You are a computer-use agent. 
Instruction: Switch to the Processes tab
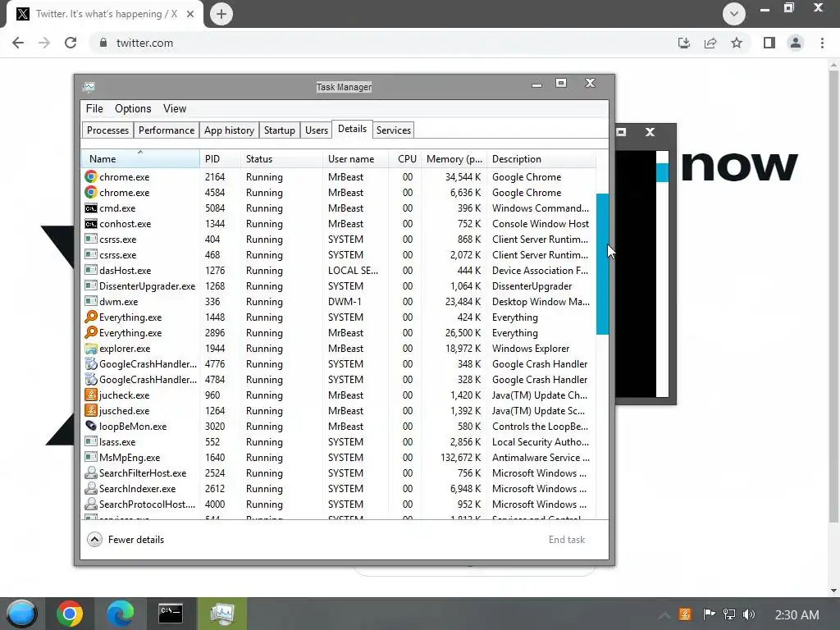tap(107, 130)
